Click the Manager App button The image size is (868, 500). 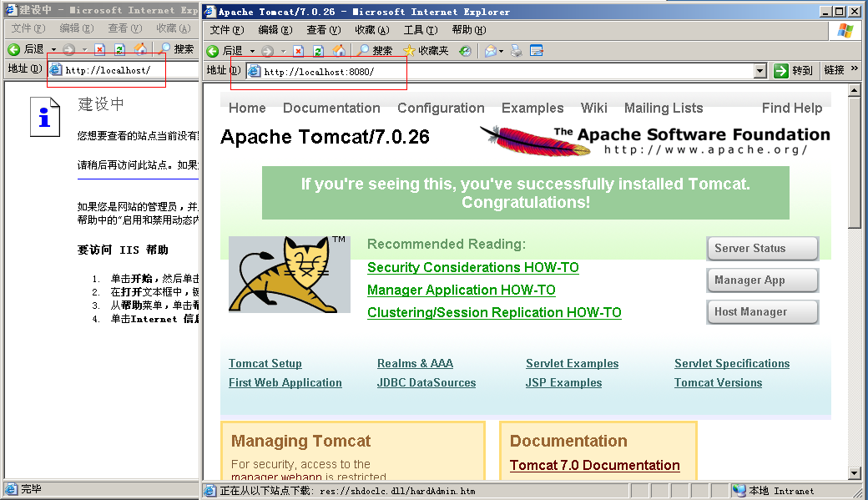pyautogui.click(x=762, y=280)
